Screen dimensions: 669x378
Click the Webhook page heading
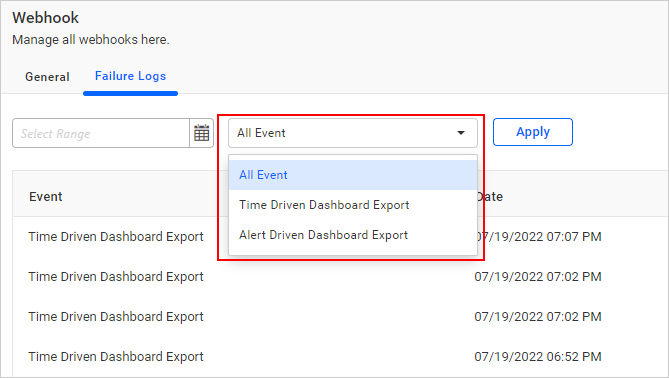(46, 18)
